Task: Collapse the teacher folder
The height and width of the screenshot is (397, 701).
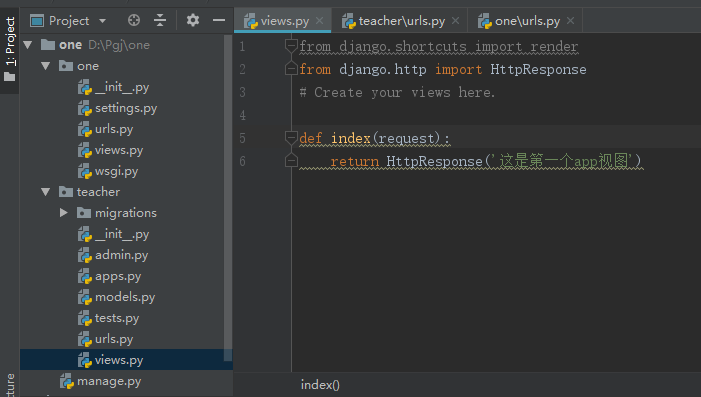Action: tap(46, 192)
